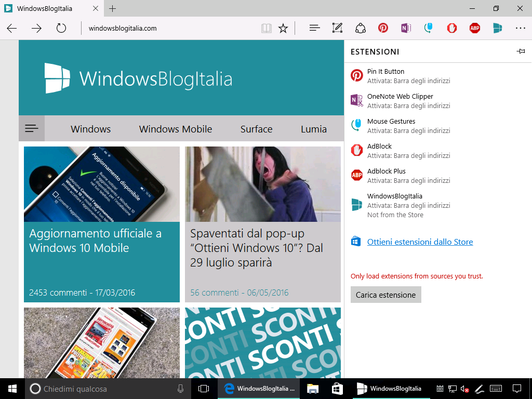Click Adblock Plus ABP toolbar icon

pyautogui.click(x=475, y=28)
